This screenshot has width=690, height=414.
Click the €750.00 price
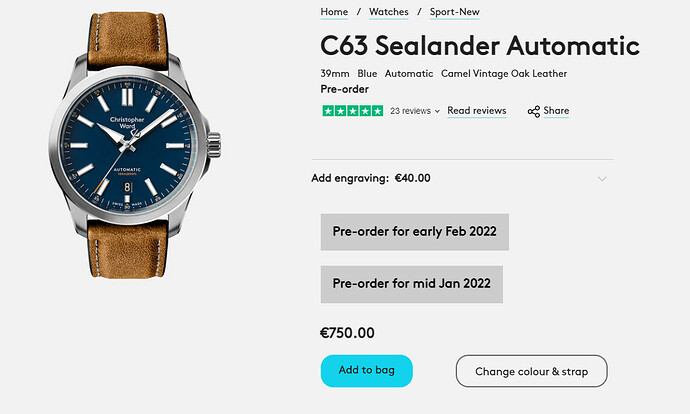point(347,333)
